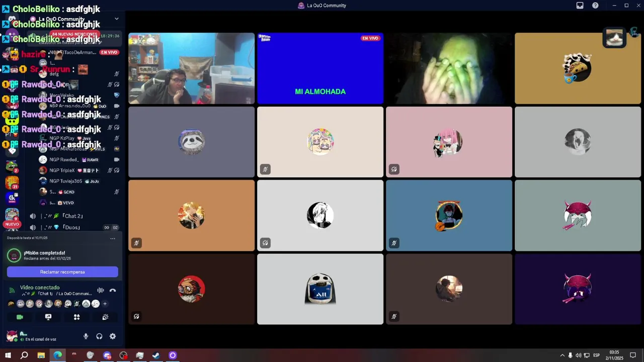
Task: Focus webcam tile of person covering face
Action: (449, 68)
